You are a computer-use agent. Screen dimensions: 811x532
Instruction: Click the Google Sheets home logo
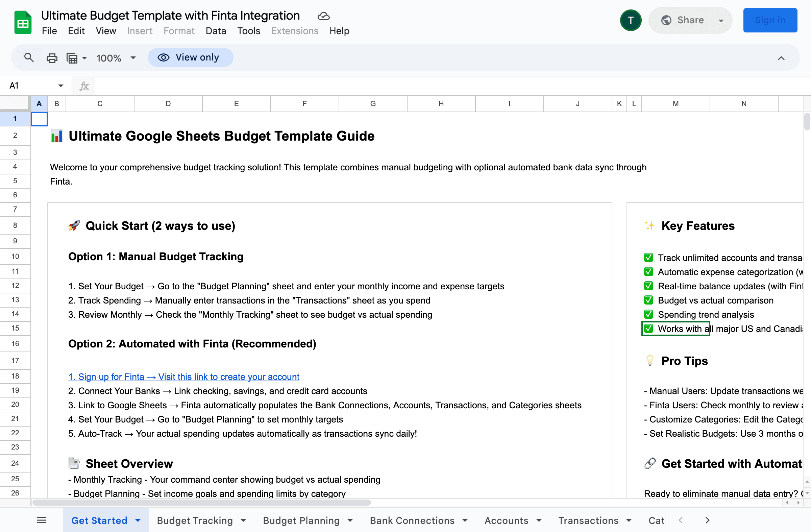click(23, 23)
